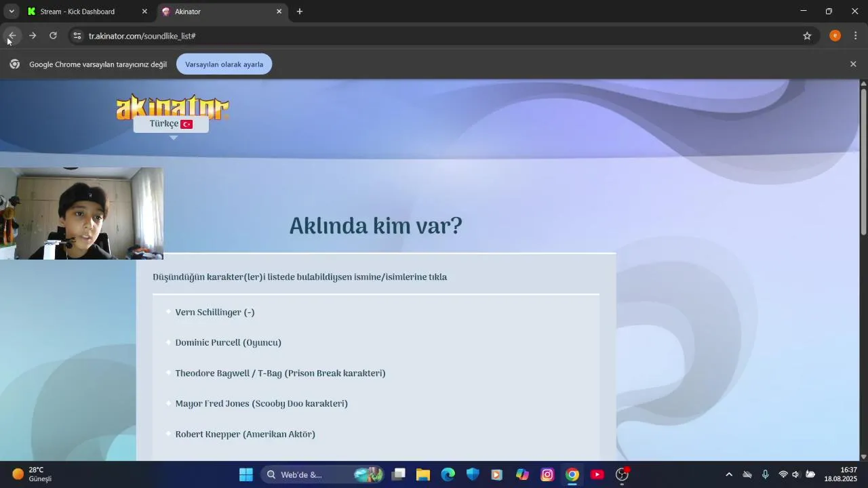Image resolution: width=868 pixels, height=488 pixels.
Task: Click the scrollbar down arrow
Action: tap(863, 457)
